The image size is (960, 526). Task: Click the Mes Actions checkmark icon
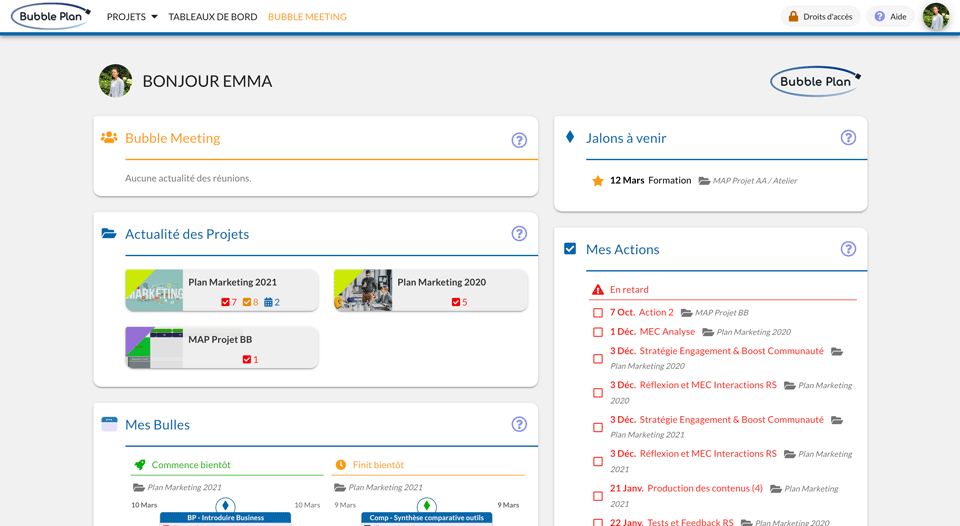[570, 249]
